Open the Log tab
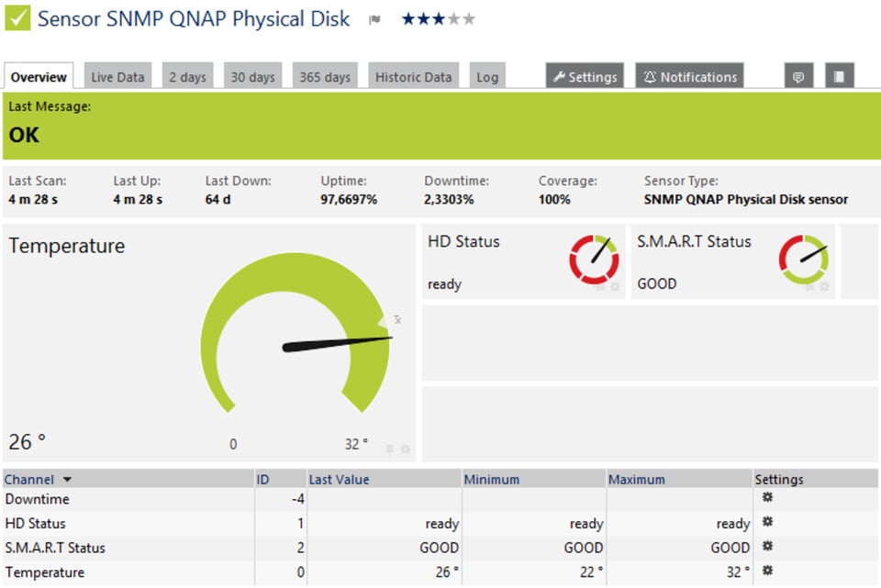The height and width of the screenshot is (588, 881). [x=487, y=76]
